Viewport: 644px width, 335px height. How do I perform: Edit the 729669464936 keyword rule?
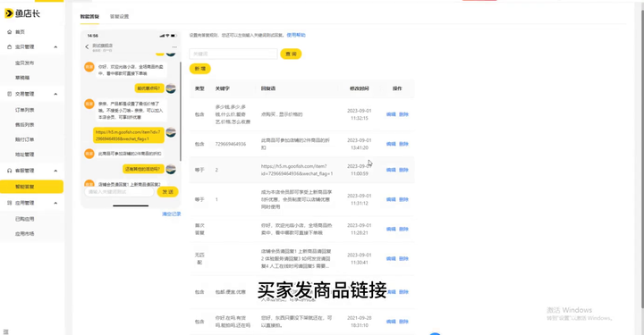coord(391,144)
